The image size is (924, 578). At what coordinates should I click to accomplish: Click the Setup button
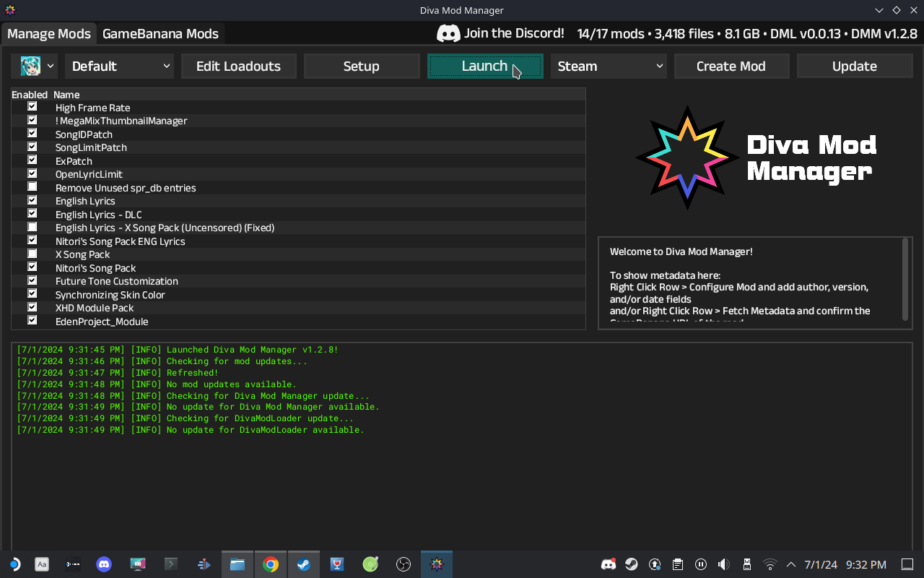362,66
